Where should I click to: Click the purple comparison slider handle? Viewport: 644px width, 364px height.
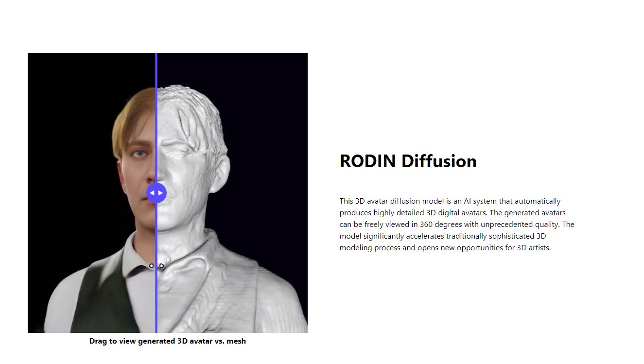click(x=157, y=193)
